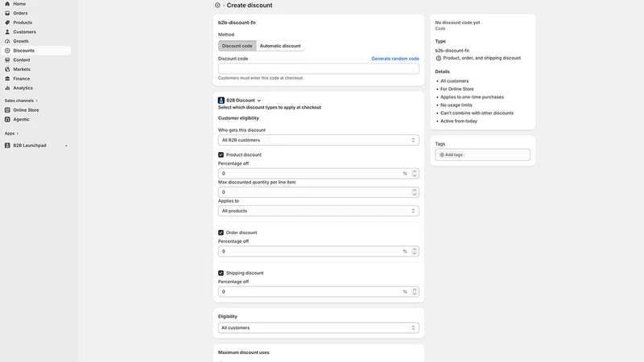Open Products in the sidebar
This screenshot has width=644, height=362.
pyautogui.click(x=23, y=23)
